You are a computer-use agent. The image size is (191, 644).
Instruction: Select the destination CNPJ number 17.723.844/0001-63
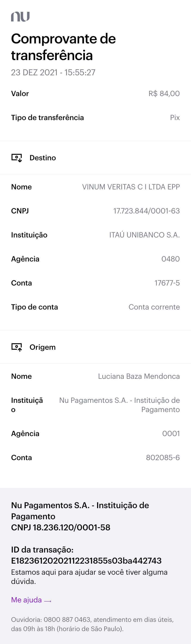[x=146, y=211]
